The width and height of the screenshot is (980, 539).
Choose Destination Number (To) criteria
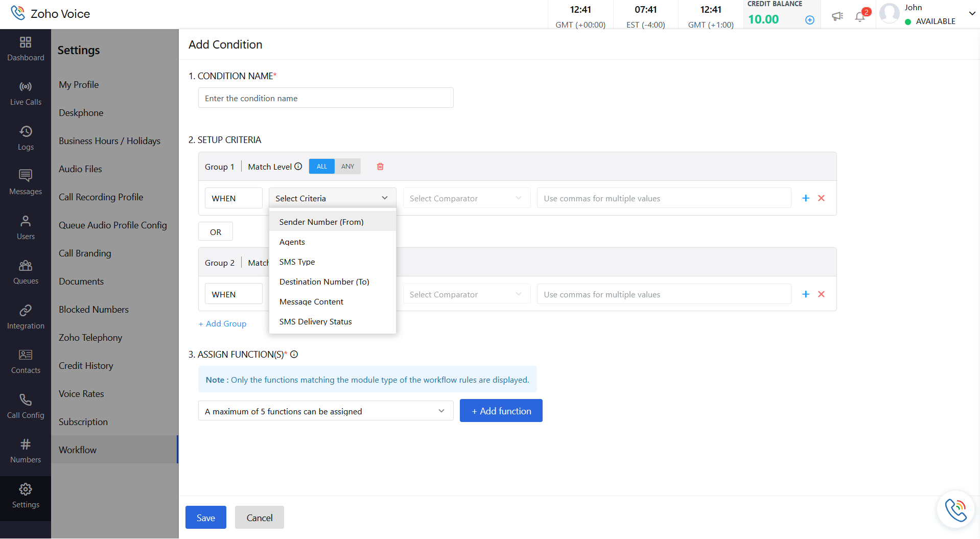pyautogui.click(x=333, y=282)
